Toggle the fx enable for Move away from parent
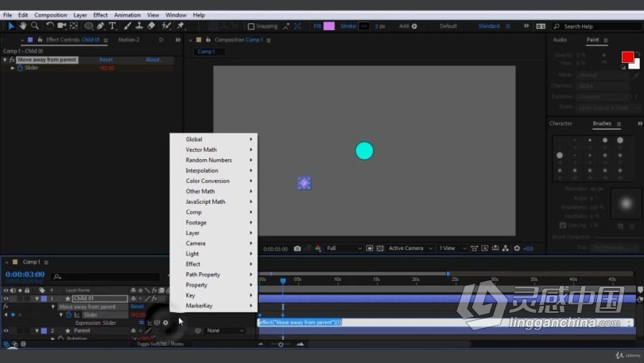The image size is (644, 363). [12, 60]
